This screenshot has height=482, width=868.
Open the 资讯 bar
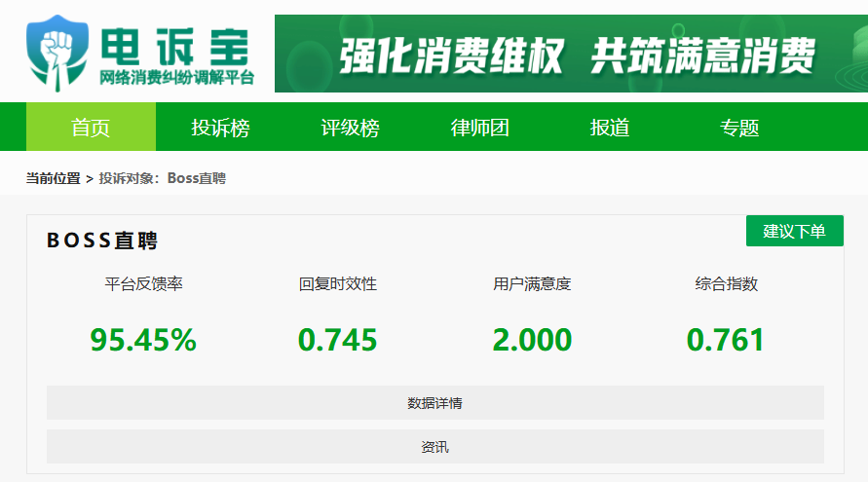[x=435, y=447]
